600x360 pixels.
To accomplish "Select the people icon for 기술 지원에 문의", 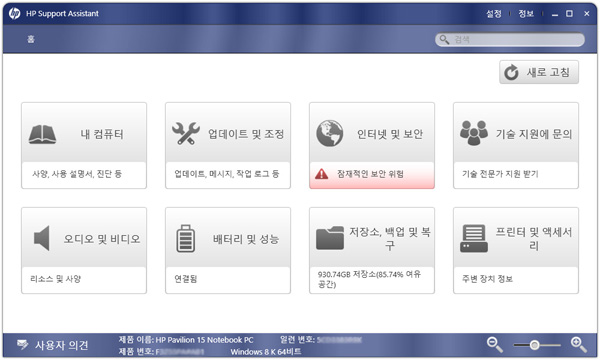I will pyautogui.click(x=474, y=133).
